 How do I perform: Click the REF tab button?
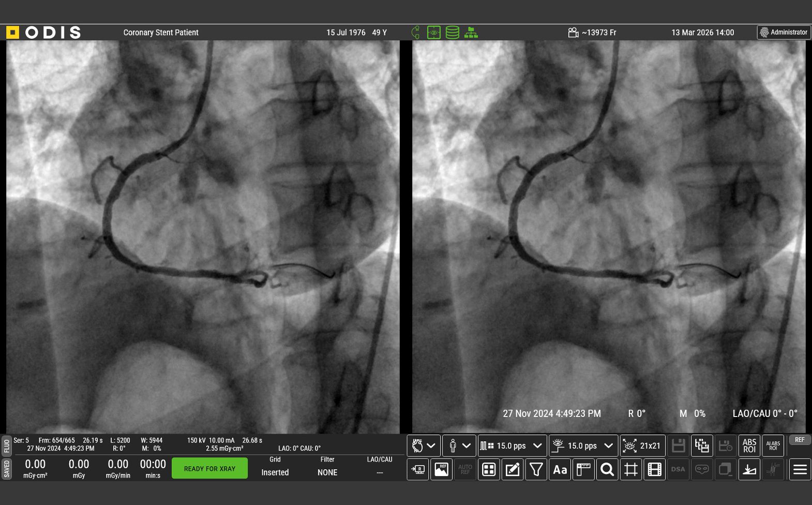point(800,440)
